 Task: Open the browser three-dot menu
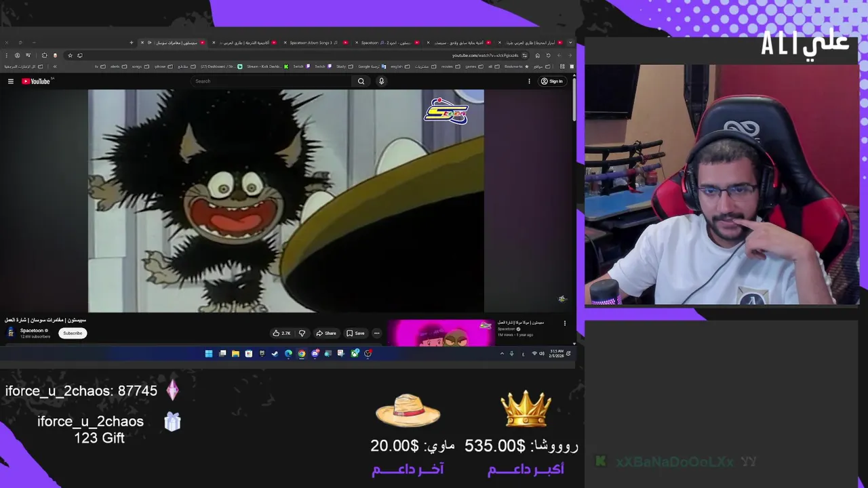(6, 55)
